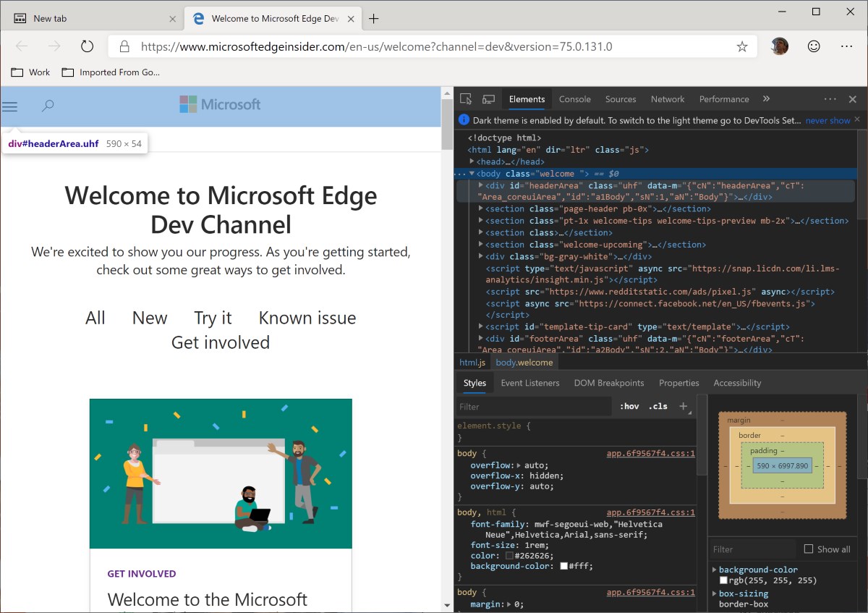This screenshot has width=868, height=613.
Task: Click the box model content size 590 × 6997.890
Action: click(x=781, y=466)
